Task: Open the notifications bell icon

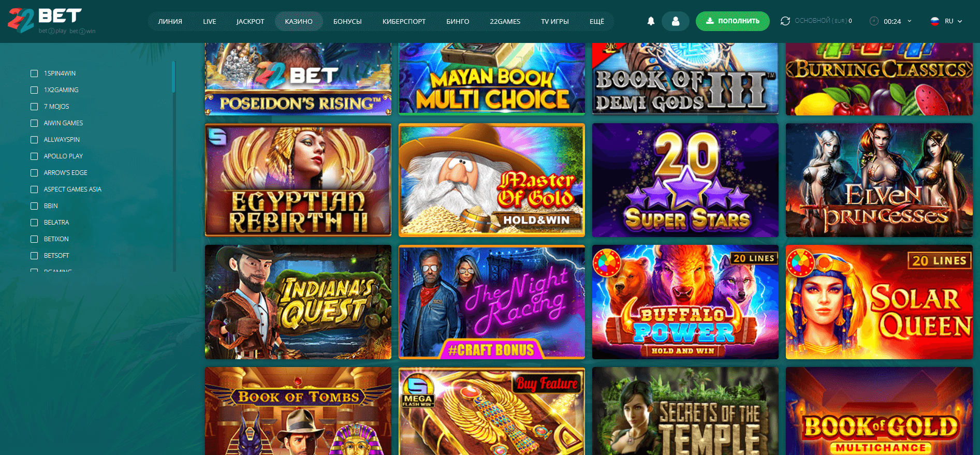Action: (x=651, y=21)
